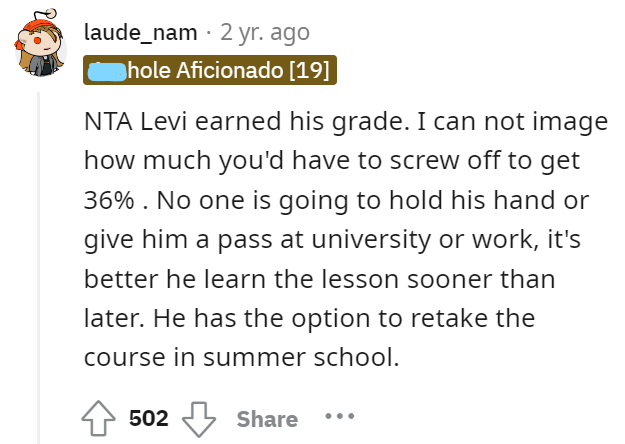The image size is (625, 444).
Task: Click the blue censored patch on the flair
Action: coord(107,71)
